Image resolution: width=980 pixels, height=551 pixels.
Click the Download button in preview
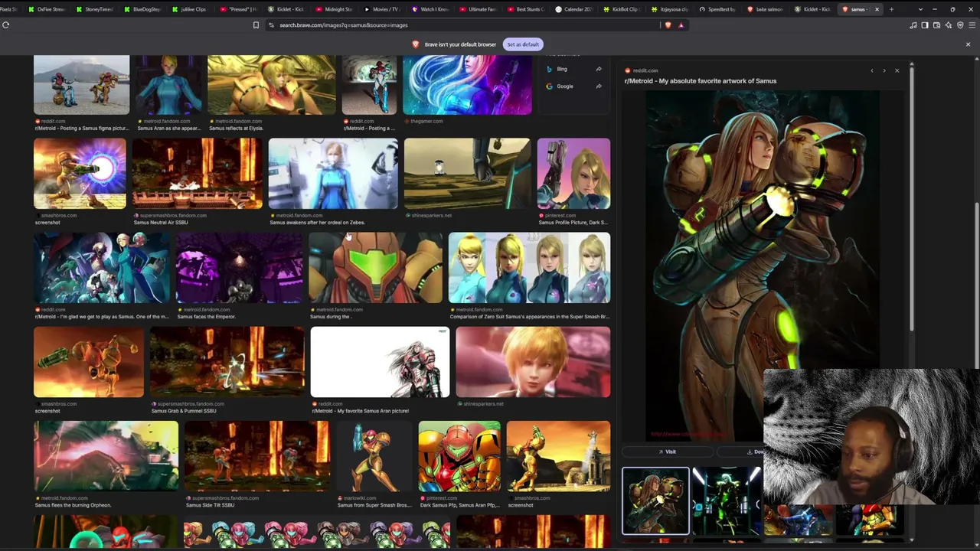[x=756, y=452]
